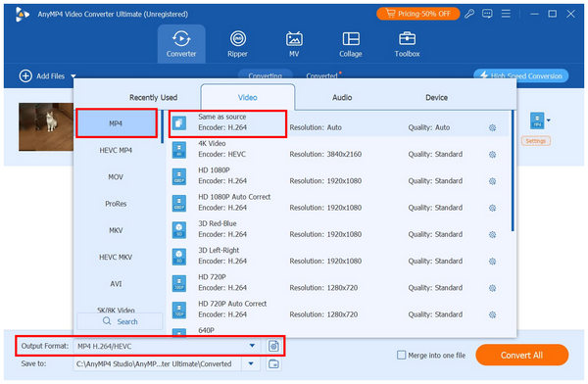Select MKV format category

click(x=116, y=230)
